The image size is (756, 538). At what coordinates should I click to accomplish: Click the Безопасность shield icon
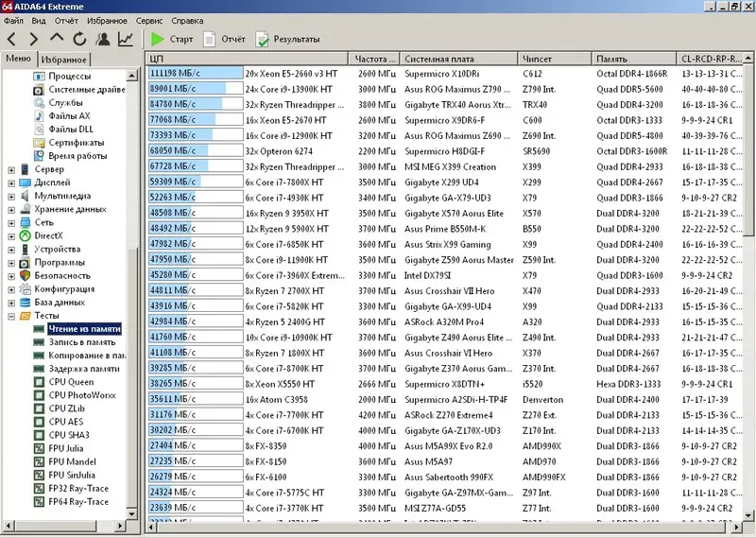click(x=26, y=275)
